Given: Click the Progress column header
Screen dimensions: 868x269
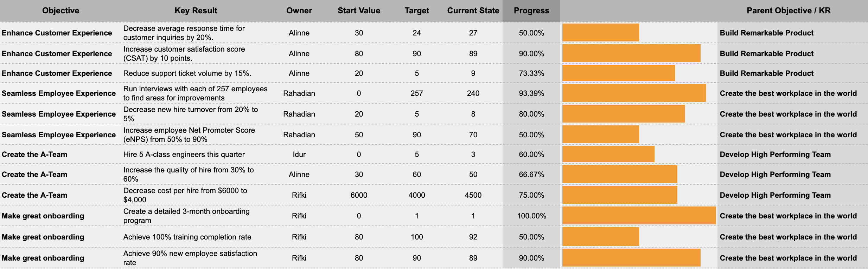Looking at the screenshot, I should 531,11.
